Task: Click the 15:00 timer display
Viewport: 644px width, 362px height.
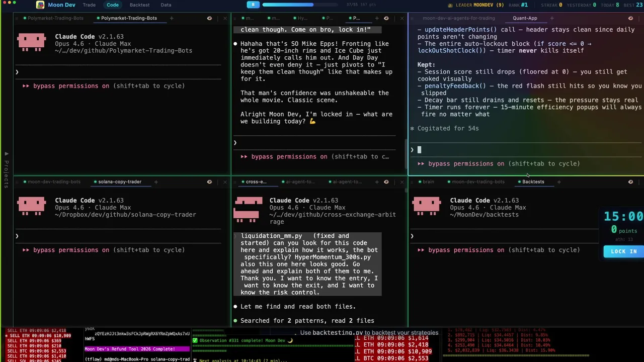Action: tap(623, 217)
